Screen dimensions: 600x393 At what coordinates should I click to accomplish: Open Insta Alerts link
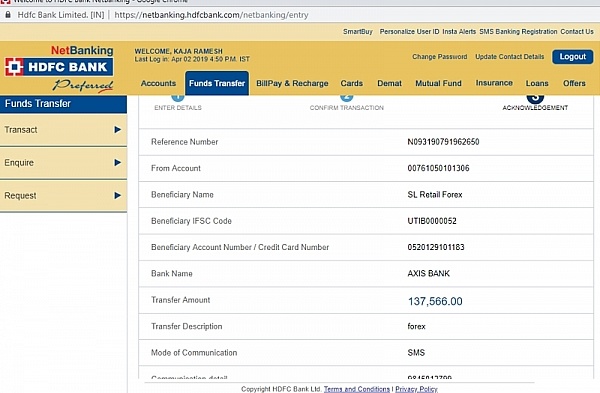pyautogui.click(x=459, y=32)
